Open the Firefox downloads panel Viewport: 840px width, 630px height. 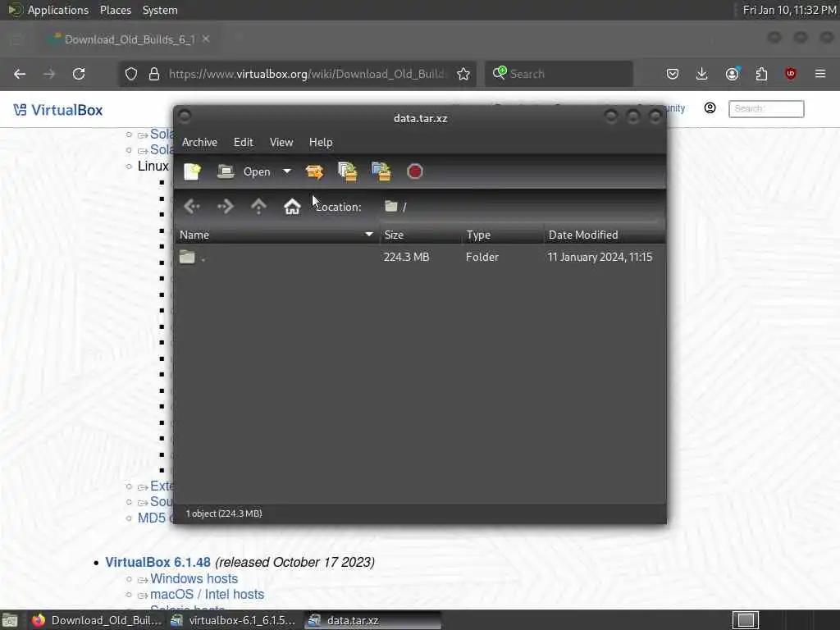[x=702, y=74]
